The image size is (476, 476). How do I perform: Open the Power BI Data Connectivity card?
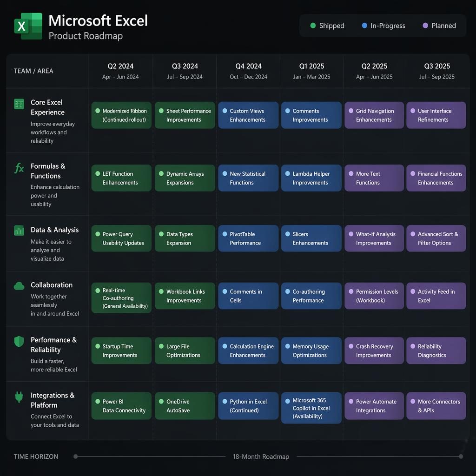[x=121, y=406]
